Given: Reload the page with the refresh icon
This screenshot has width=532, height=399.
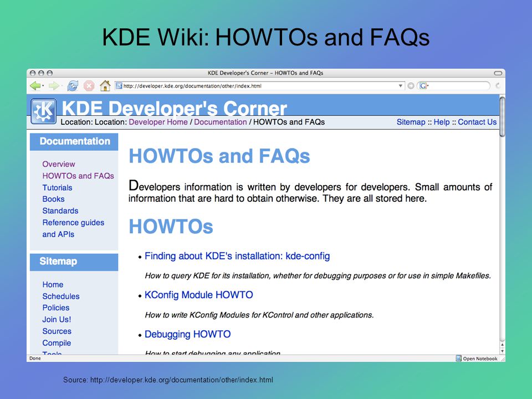Looking at the screenshot, I should [73, 86].
